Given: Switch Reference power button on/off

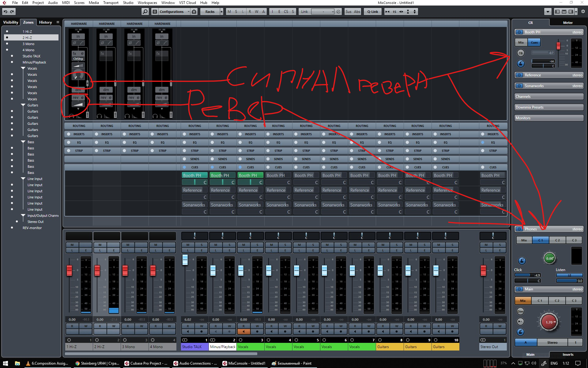Looking at the screenshot, I should (x=519, y=75).
